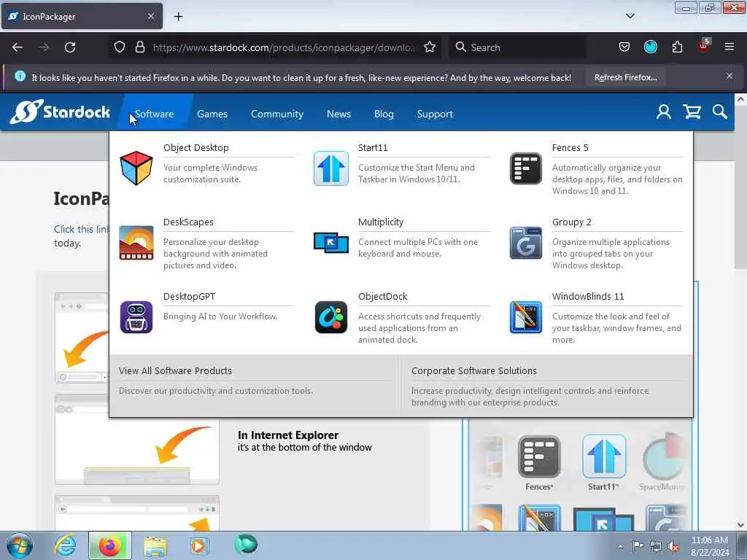The image size is (747, 560).
Task: Open the tracking protection shield icon
Action: point(120,47)
